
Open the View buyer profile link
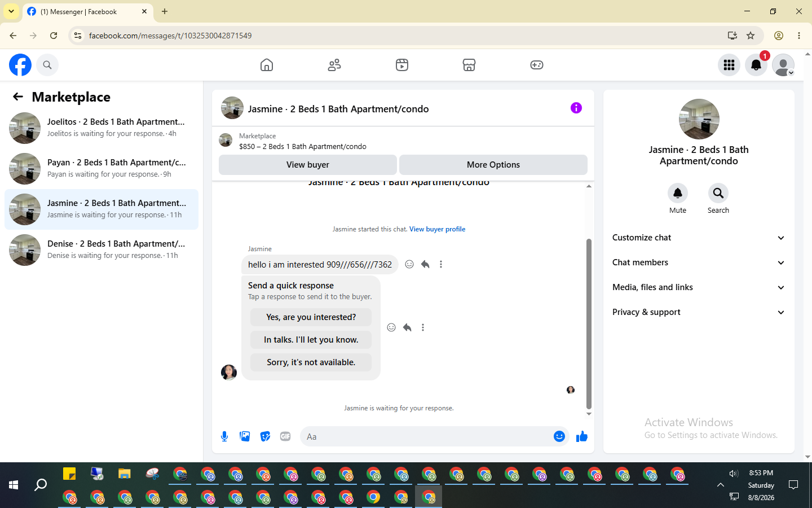point(437,229)
